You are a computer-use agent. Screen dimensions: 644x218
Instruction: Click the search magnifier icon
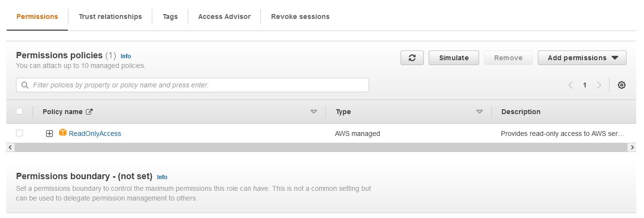point(24,85)
